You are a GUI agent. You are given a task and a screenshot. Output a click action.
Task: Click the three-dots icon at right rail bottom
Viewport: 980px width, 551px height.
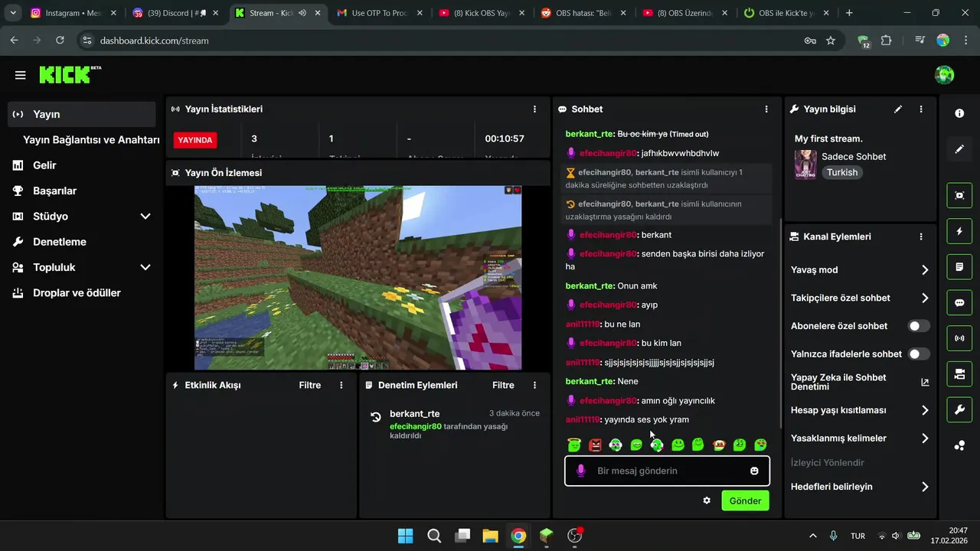(x=959, y=445)
